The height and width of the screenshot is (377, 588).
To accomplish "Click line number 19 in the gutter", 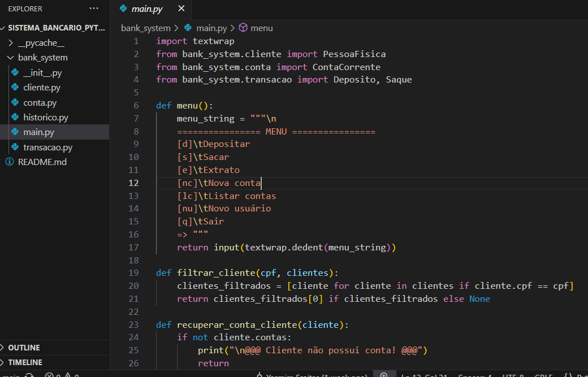I will coord(133,273).
